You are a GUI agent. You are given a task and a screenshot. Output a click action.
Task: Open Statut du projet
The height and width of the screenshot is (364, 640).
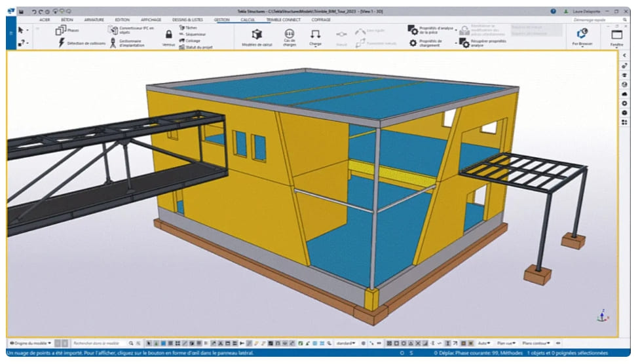click(x=195, y=47)
